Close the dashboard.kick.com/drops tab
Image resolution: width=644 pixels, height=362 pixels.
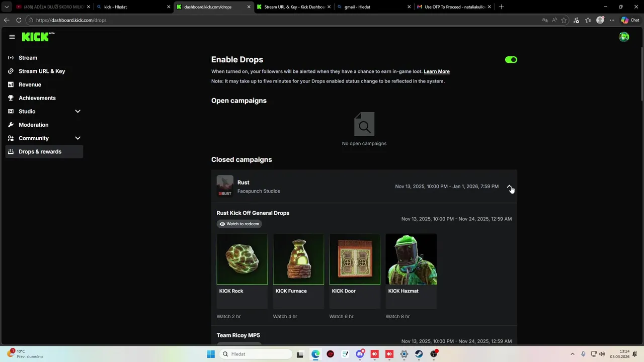(249, 7)
